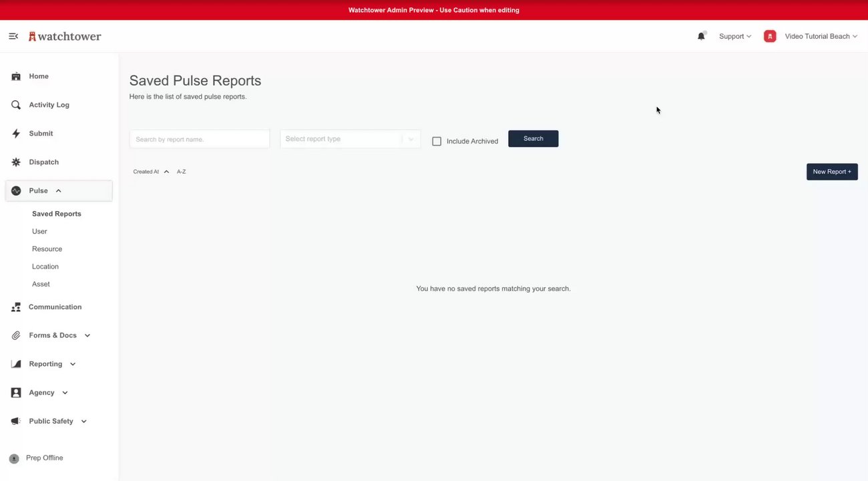Screen dimensions: 868x481
Task: Click the New Report + button
Action: [832, 172]
